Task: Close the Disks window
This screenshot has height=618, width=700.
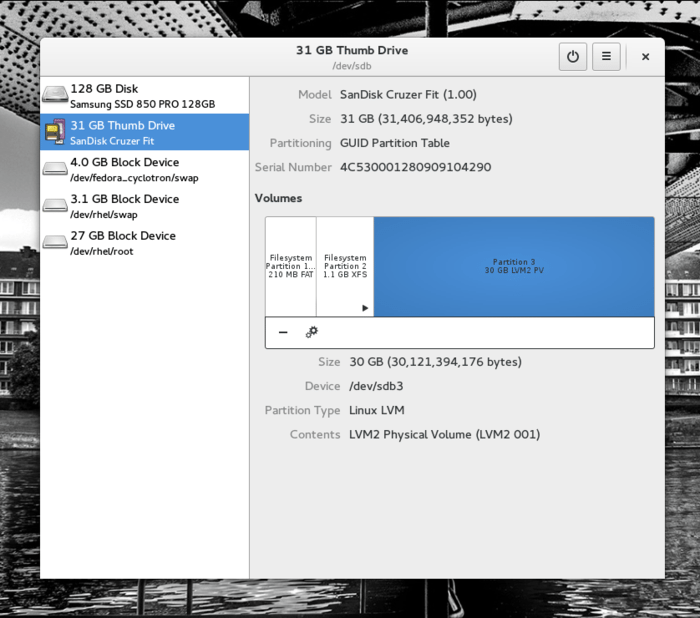Action: tap(645, 57)
